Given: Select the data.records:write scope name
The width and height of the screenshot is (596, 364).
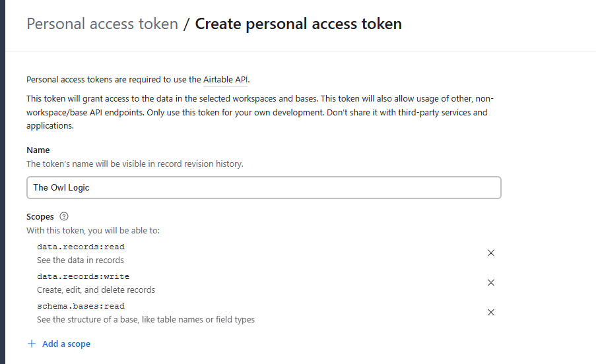Looking at the screenshot, I should coord(83,276).
